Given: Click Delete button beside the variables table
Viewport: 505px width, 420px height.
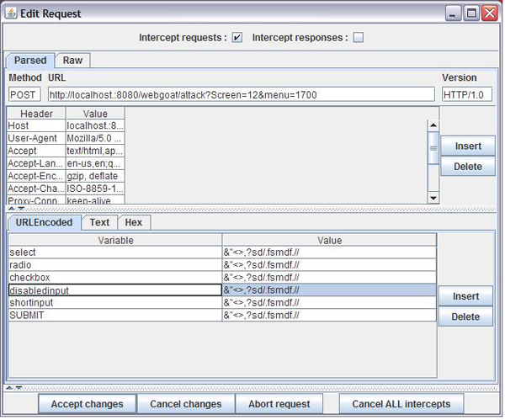Looking at the screenshot, I should [465, 316].
